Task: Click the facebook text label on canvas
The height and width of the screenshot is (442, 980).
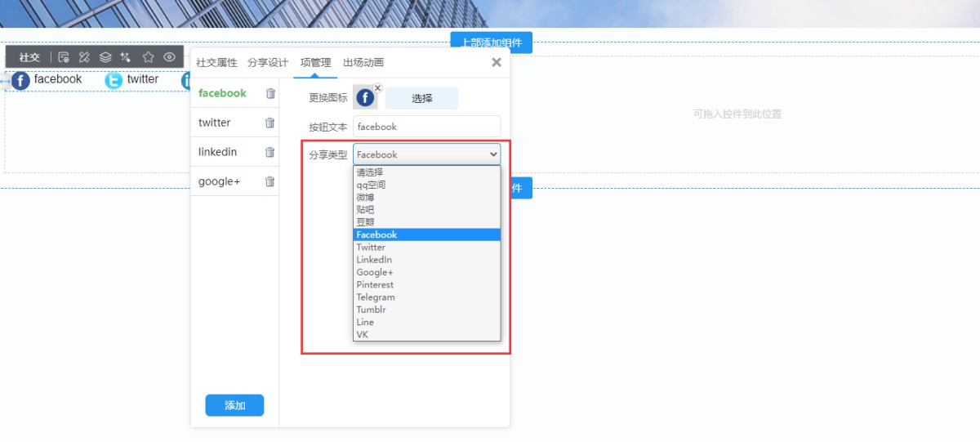Action: [x=58, y=79]
